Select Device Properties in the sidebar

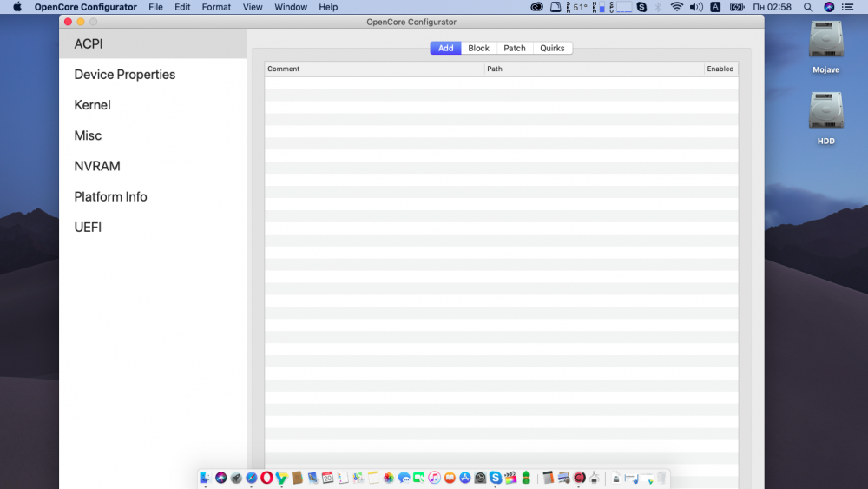point(153,74)
